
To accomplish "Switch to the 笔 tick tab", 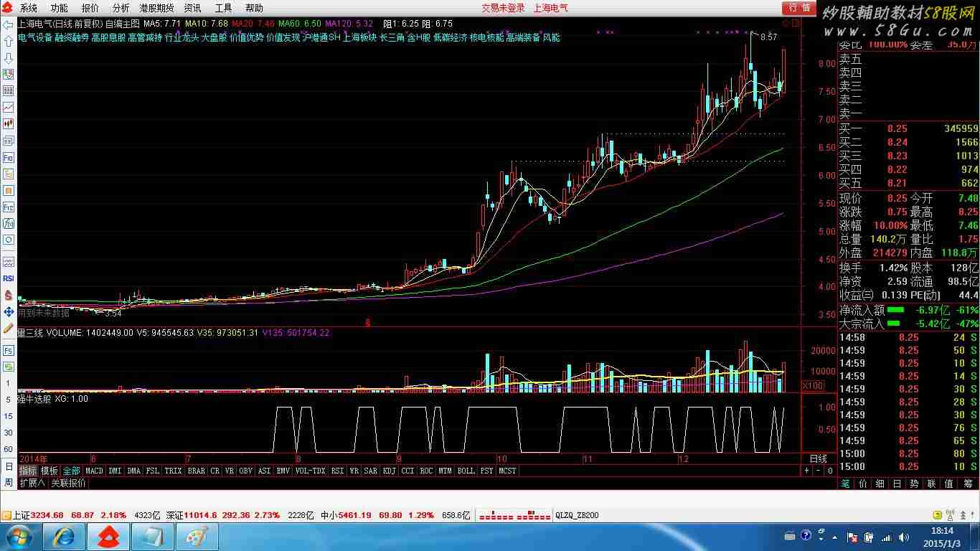I will pyautogui.click(x=847, y=484).
